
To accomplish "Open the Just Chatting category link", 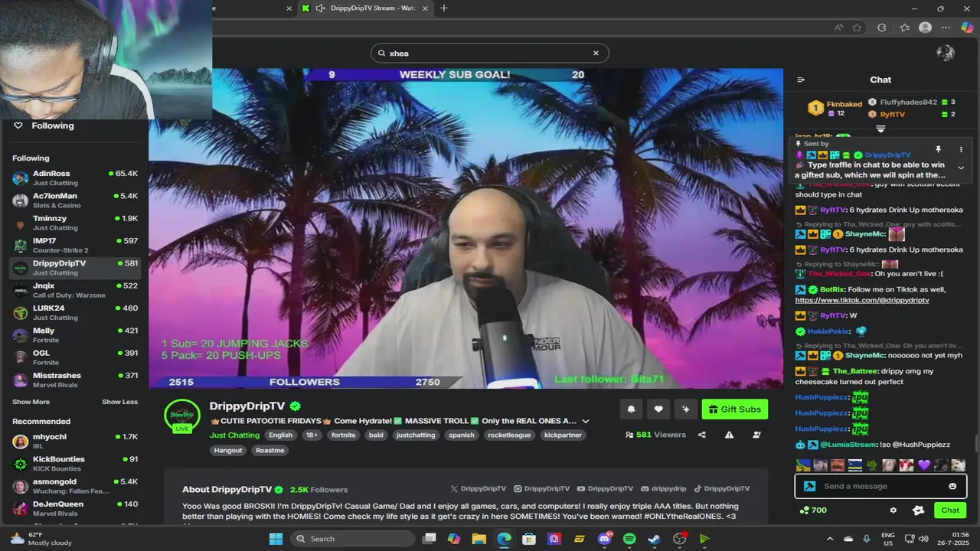I will click(234, 435).
